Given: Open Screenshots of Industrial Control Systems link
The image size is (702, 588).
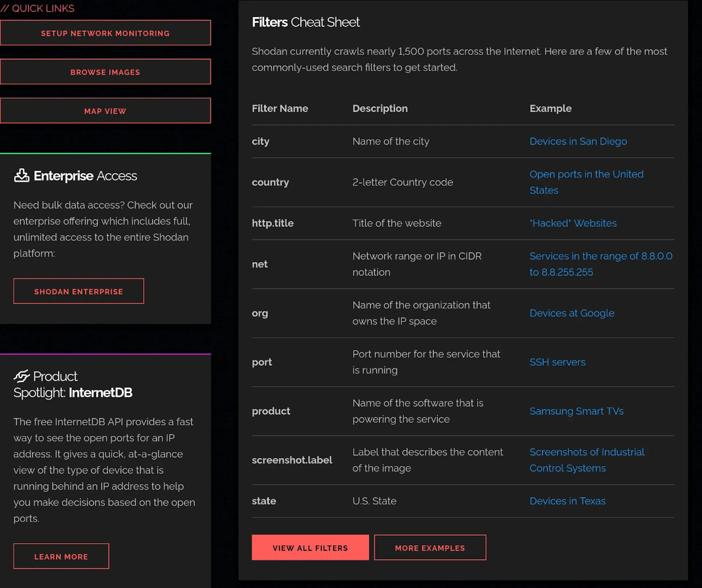Looking at the screenshot, I should (x=587, y=460).
